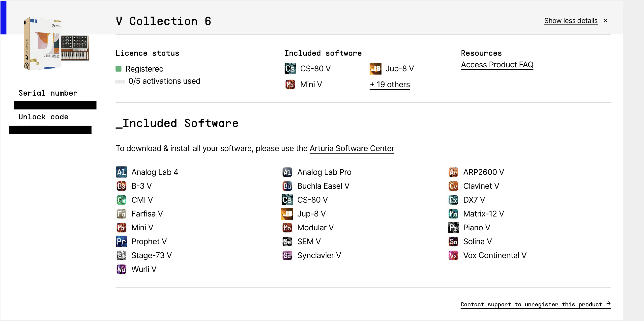Click the Modular V name
This screenshot has height=321, width=644.
point(315,228)
